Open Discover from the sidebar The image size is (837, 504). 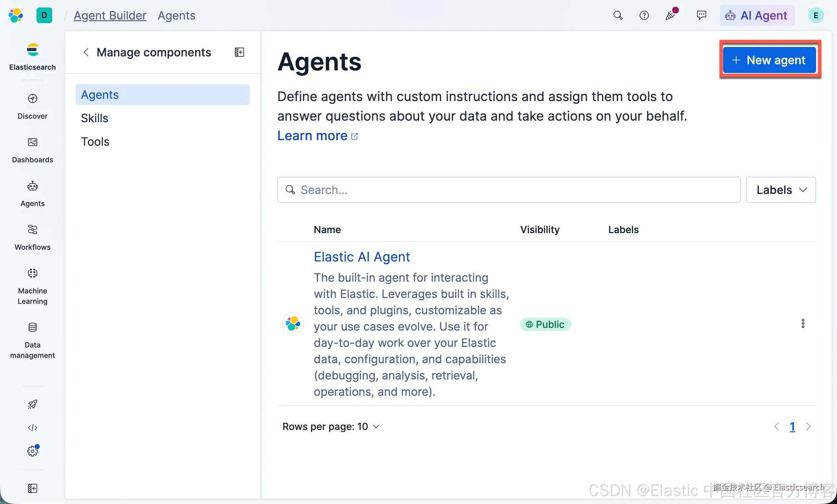[33, 107]
